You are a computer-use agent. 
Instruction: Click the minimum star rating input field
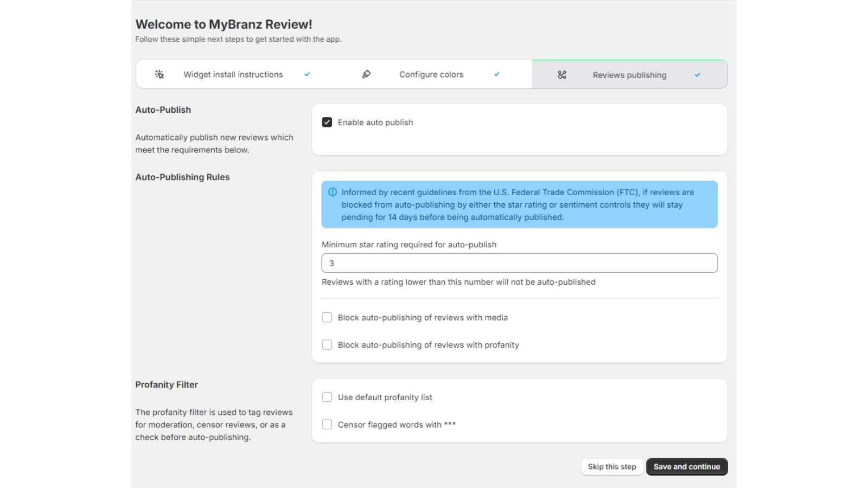(x=520, y=263)
